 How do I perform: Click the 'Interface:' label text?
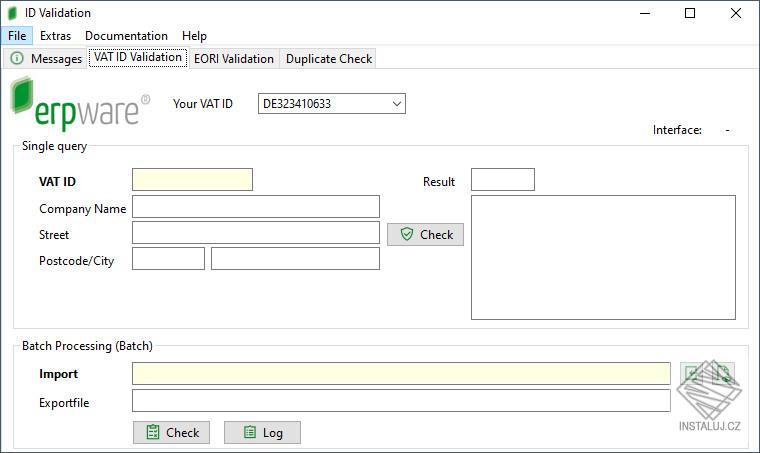(x=677, y=130)
